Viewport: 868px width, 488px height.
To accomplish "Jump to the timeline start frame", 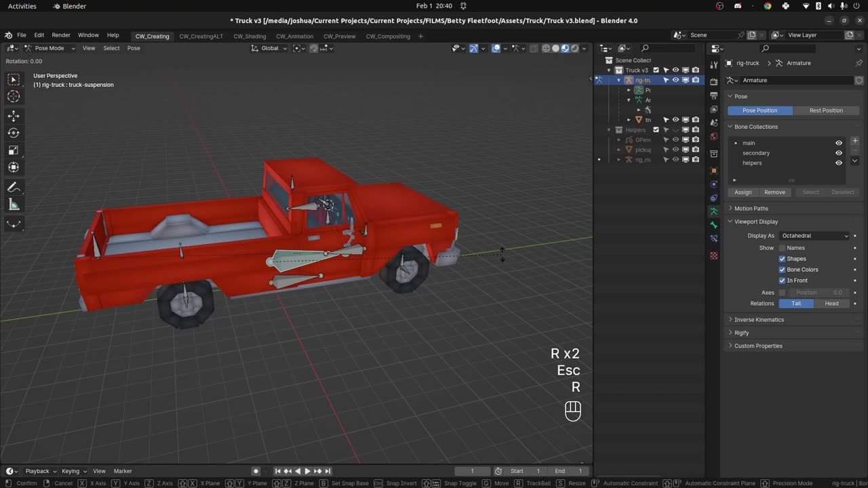I will click(277, 471).
